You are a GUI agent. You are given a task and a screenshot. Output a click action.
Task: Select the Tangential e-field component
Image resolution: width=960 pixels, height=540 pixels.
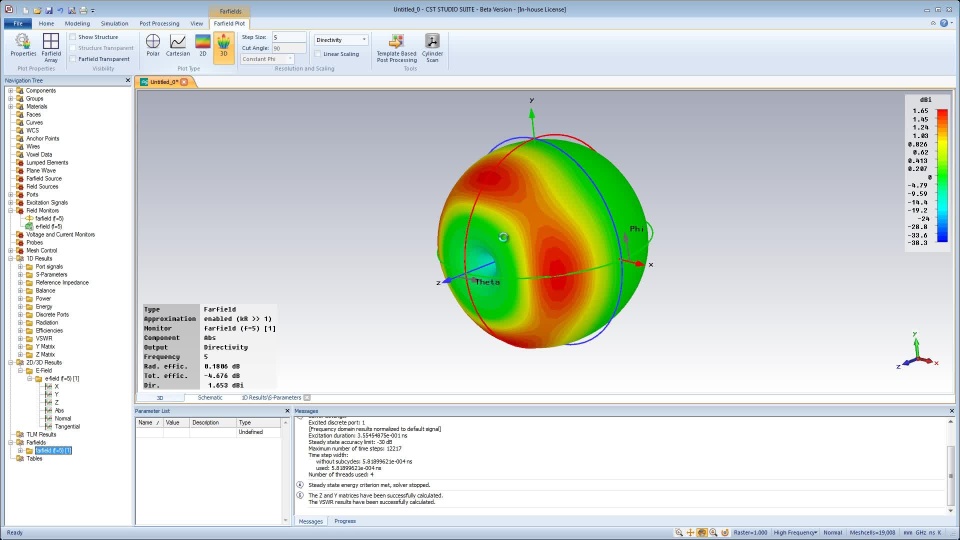(x=67, y=427)
